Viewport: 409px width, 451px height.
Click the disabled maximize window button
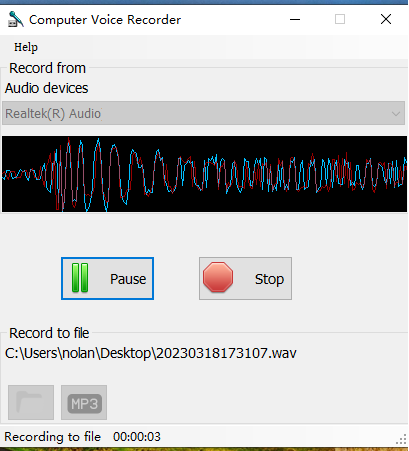point(340,19)
